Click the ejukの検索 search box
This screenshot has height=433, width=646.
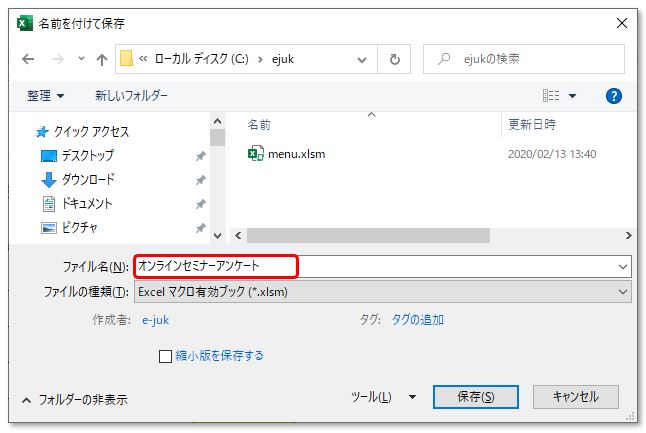(524, 59)
